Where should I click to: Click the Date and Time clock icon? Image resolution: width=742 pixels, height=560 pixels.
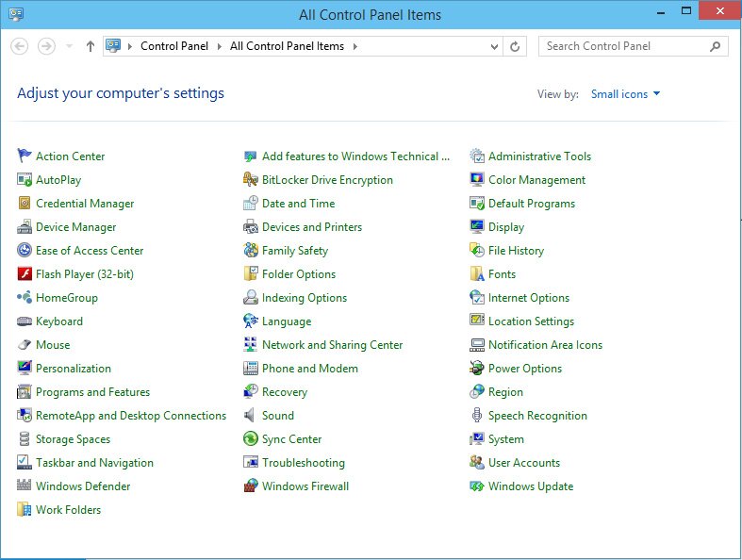(x=251, y=203)
